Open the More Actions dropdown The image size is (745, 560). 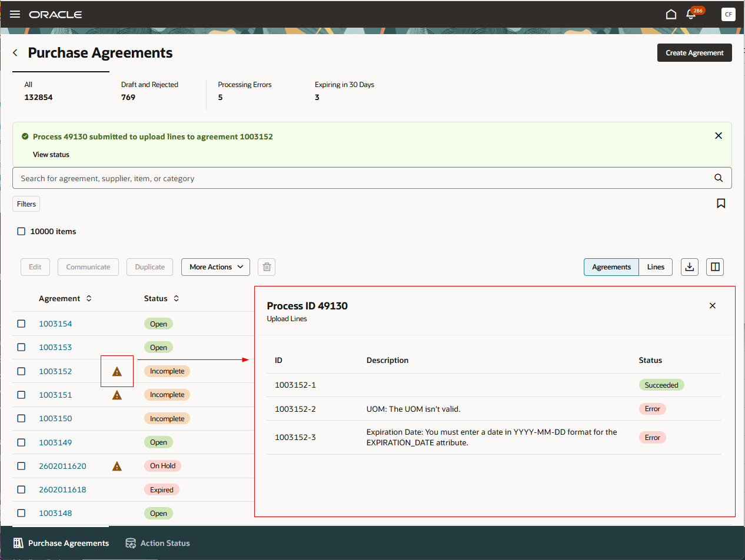[215, 266]
